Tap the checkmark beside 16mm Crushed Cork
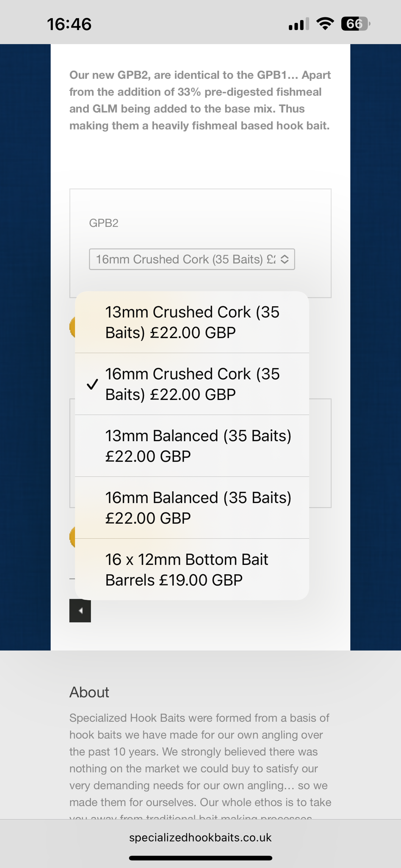 click(x=92, y=384)
